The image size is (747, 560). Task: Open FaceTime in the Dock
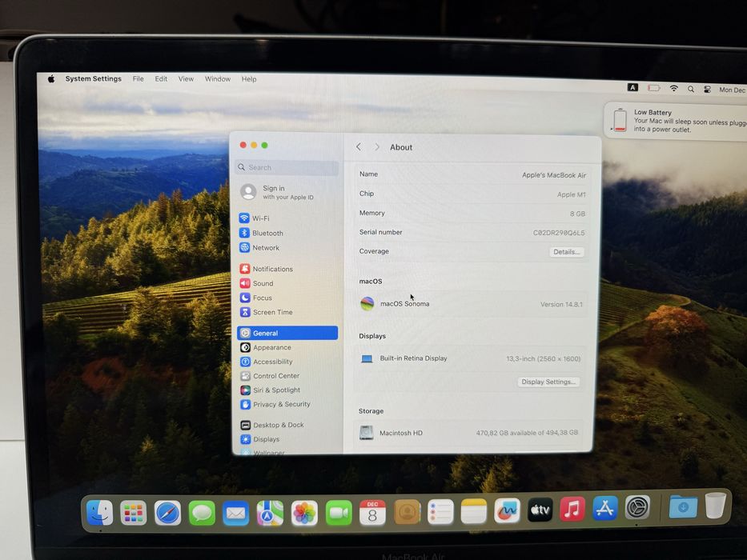tap(339, 513)
